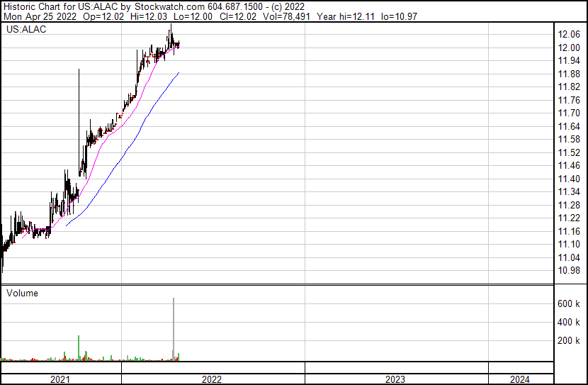Click the US:ALAC ticker label in the chart
Image resolution: width=588 pixels, height=385 pixels.
pos(26,30)
